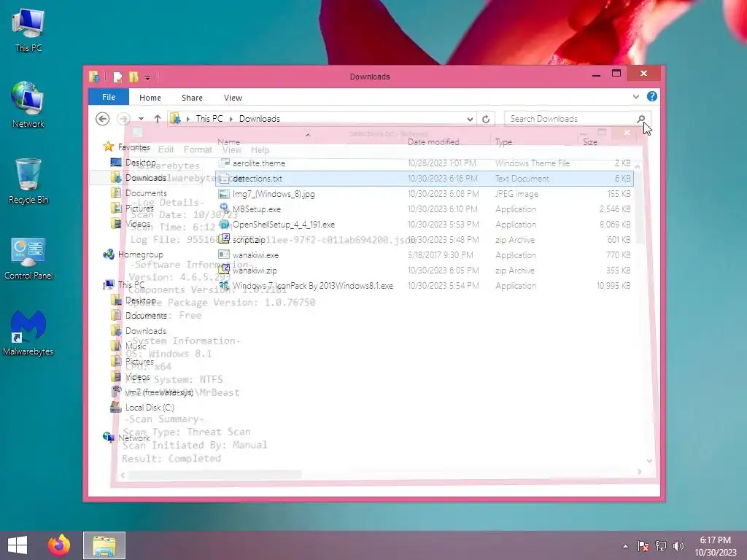747x560 pixels.
Task: Select the Network desktop shortcut
Action: 28,105
